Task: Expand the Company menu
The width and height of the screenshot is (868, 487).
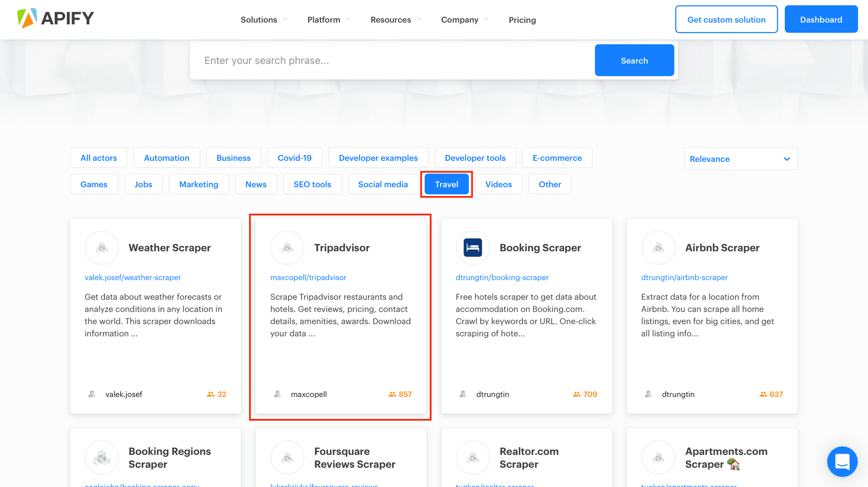Action: click(465, 20)
